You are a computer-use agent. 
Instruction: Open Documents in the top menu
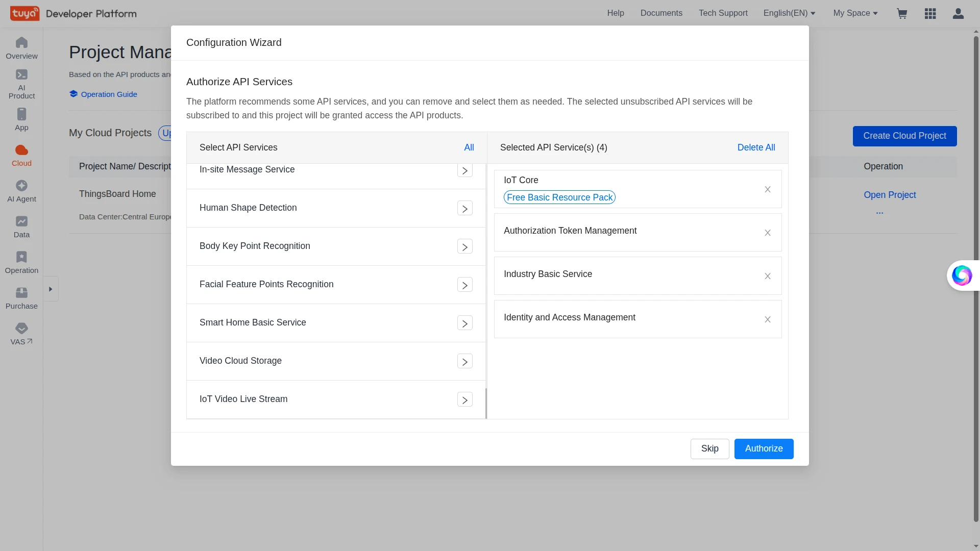[661, 13]
